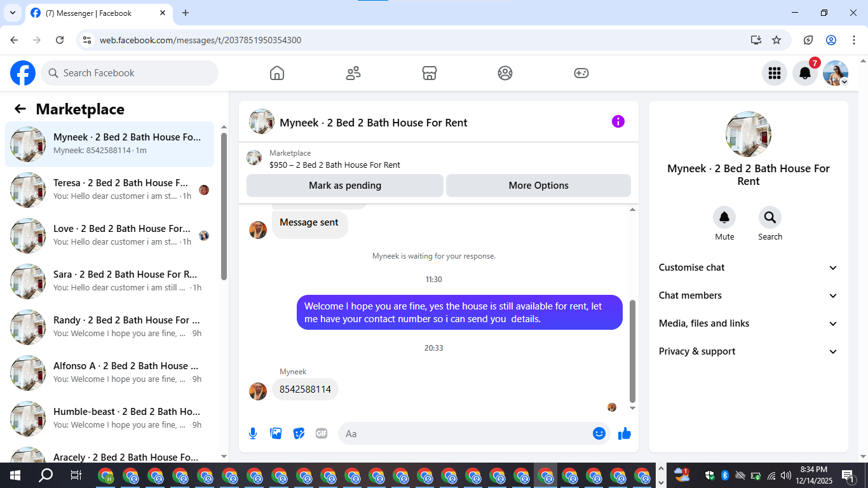The image size is (868, 488).
Task: Click More Options button
Action: pyautogui.click(x=539, y=186)
